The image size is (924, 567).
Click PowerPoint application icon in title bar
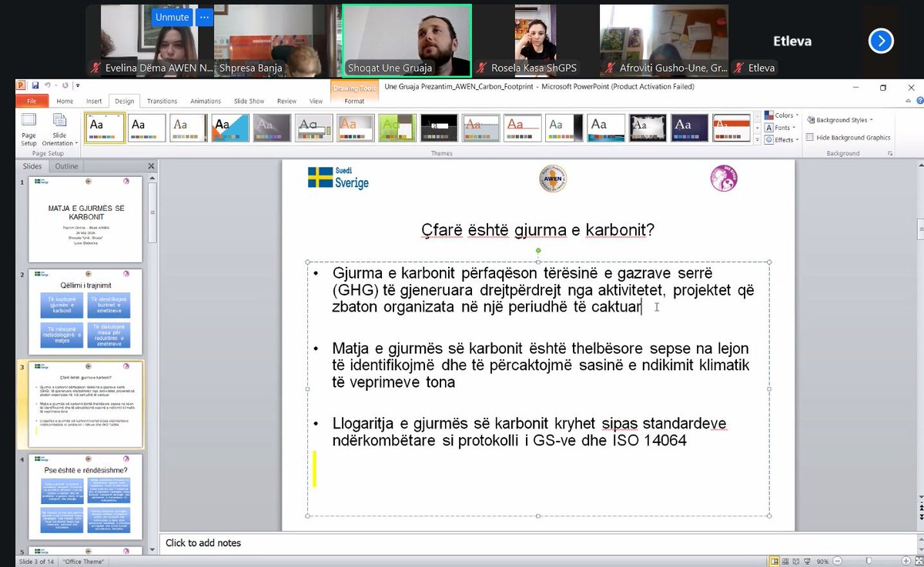coord(22,85)
